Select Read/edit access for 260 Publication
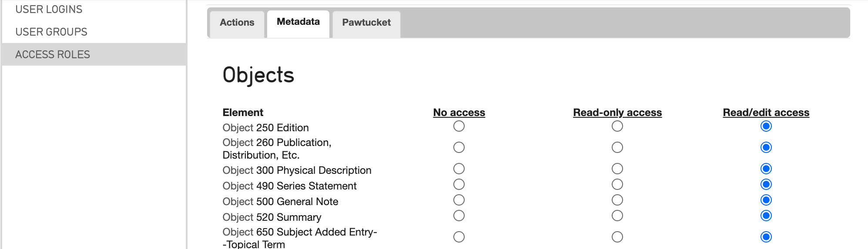Image resolution: width=868 pixels, height=249 pixels. pyautogui.click(x=766, y=147)
